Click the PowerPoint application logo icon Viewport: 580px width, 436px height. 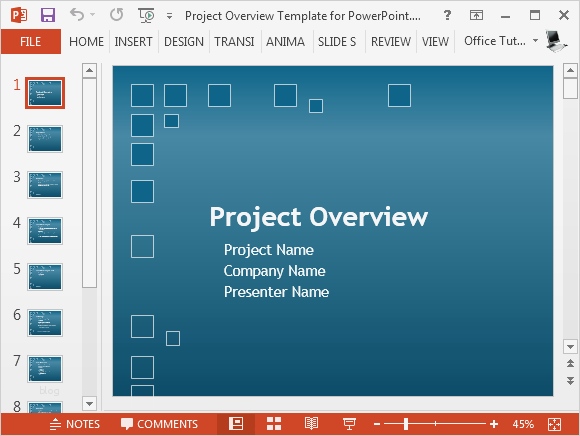click(19, 15)
